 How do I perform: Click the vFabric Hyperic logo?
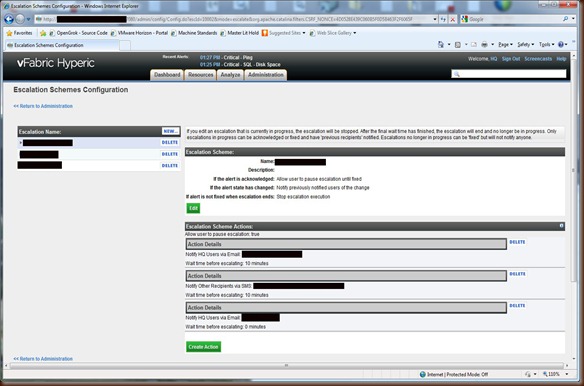coord(55,63)
